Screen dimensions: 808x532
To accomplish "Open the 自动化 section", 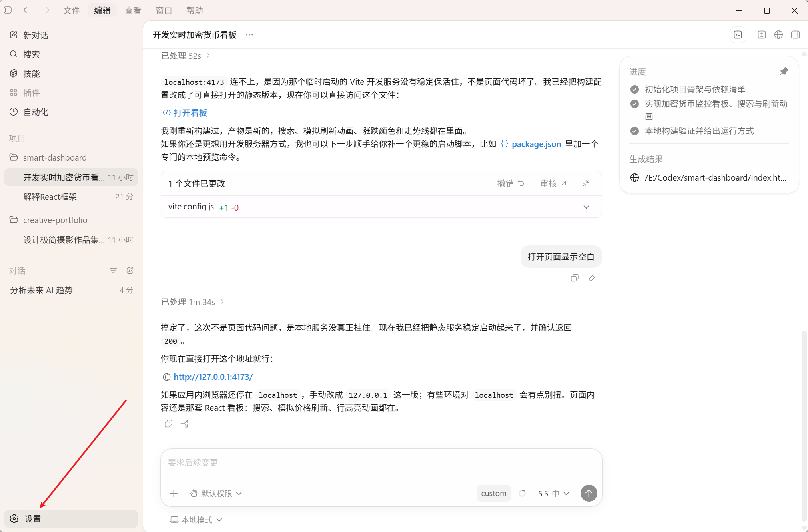I will tap(71, 112).
